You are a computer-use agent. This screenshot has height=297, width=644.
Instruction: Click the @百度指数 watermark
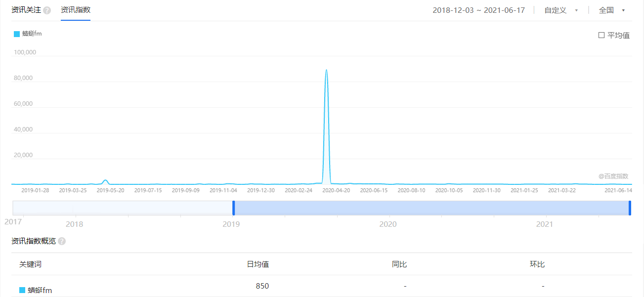click(614, 176)
